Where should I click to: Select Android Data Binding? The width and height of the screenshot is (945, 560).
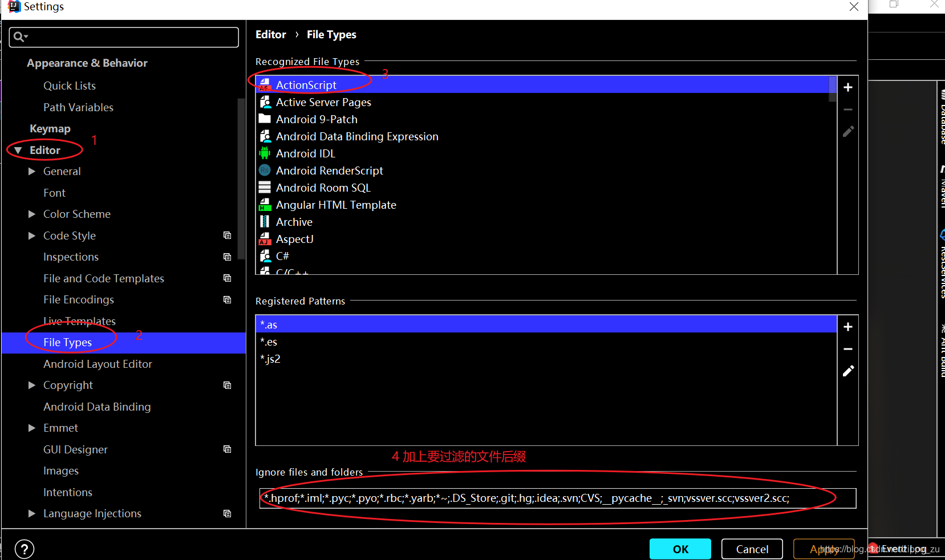tap(97, 407)
